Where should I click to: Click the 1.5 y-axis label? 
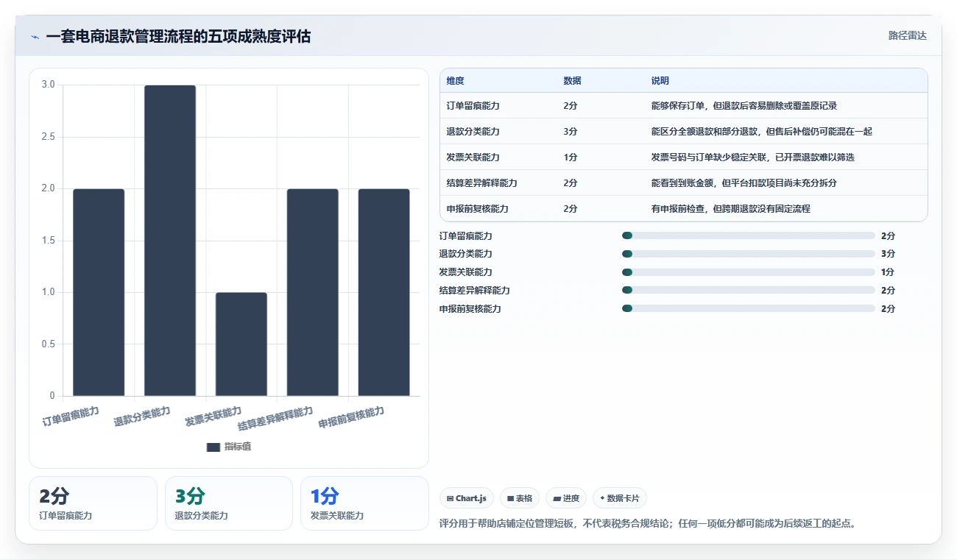pos(49,241)
